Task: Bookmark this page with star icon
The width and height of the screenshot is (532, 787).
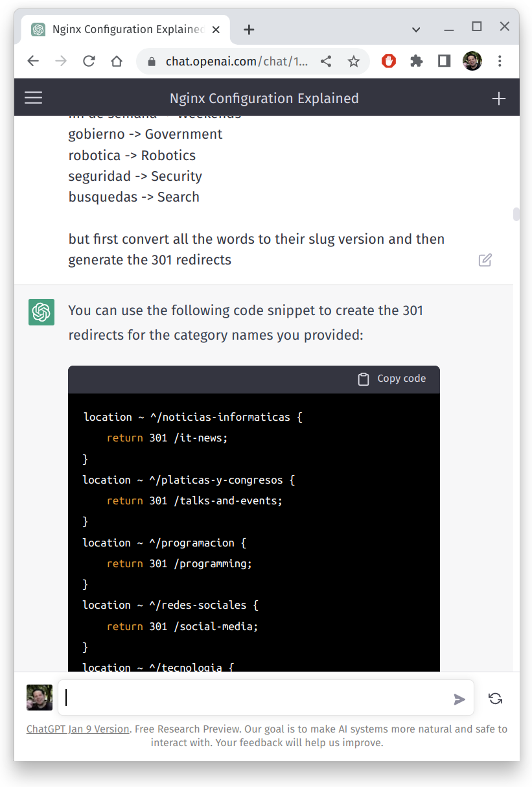Action: click(x=353, y=62)
